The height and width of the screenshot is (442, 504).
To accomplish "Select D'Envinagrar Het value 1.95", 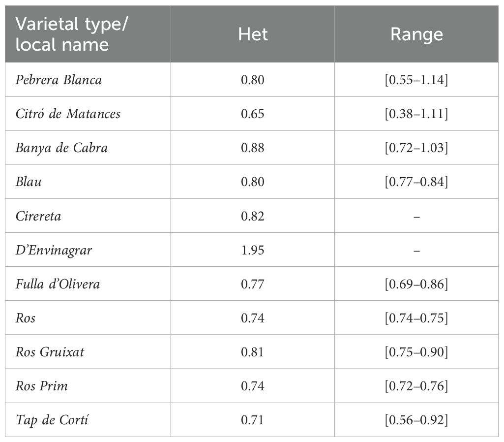I will tap(253, 250).
